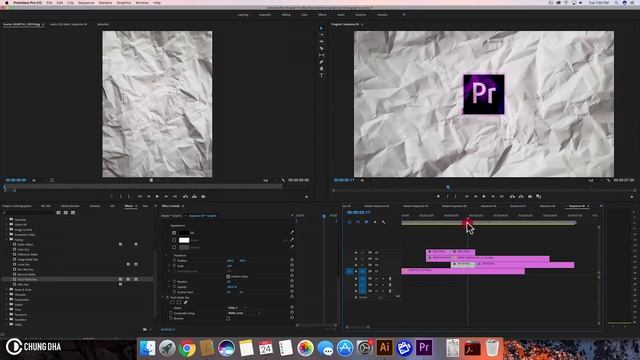Viewport: 640px width, 360px height.
Task: Create 4-point polygon mask under Track Matte Key
Action: coord(179,302)
